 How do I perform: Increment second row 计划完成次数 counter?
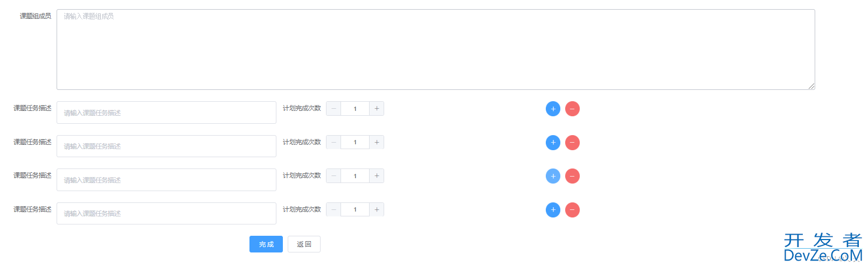377,142
